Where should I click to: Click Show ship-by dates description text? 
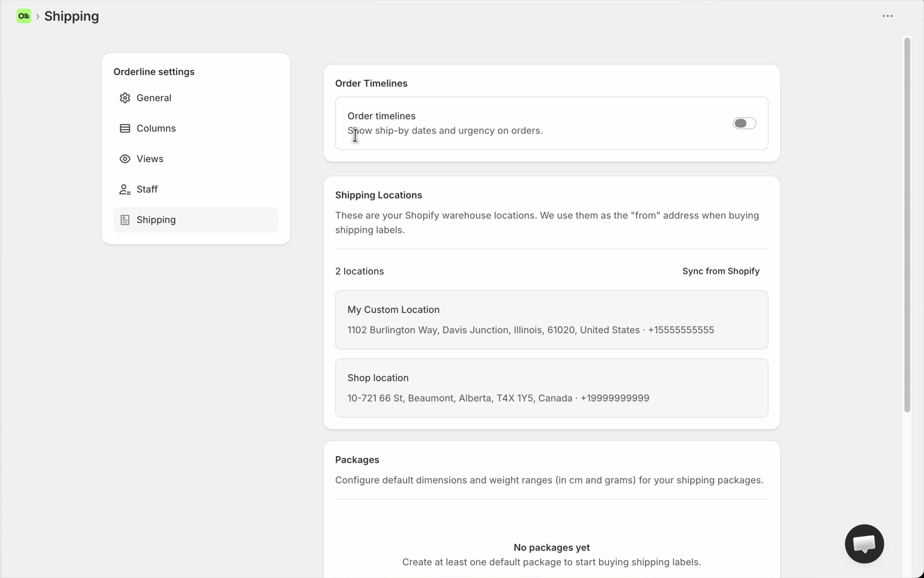coord(445,131)
